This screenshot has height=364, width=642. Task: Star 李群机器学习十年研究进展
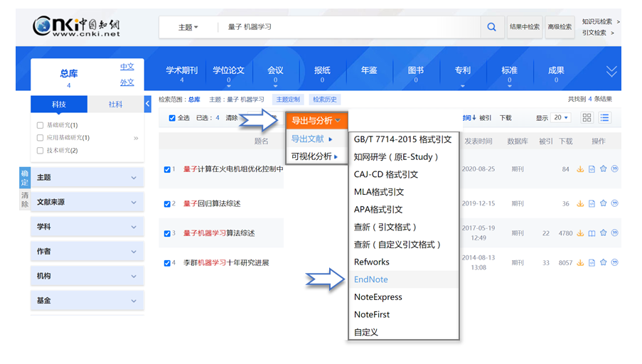pyautogui.click(x=603, y=262)
